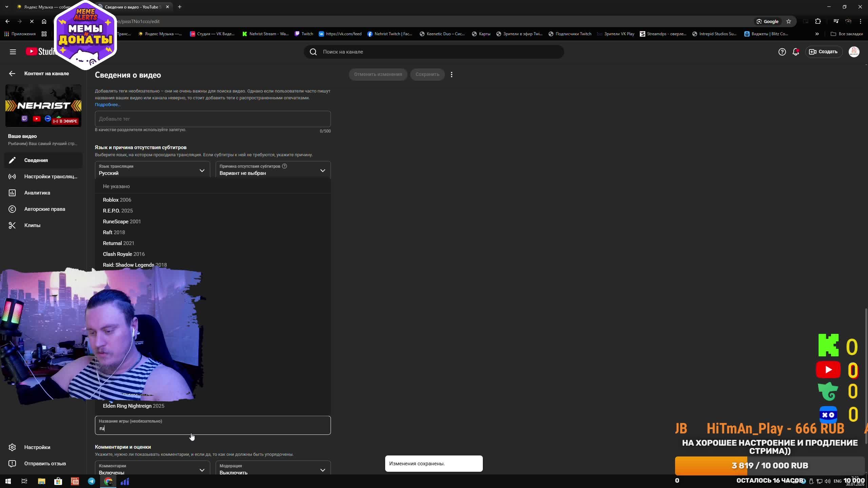This screenshot has width=868, height=488.
Task: Click the notifications bell icon
Action: coord(795,52)
